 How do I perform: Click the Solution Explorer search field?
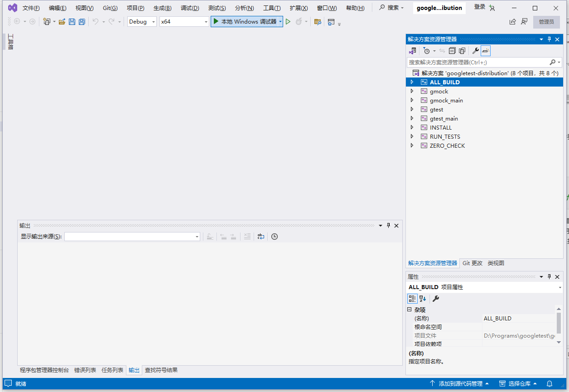tap(477, 62)
